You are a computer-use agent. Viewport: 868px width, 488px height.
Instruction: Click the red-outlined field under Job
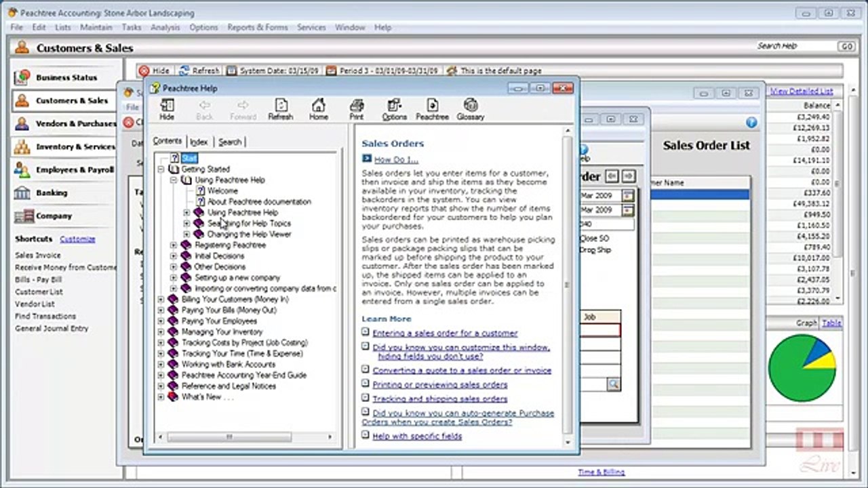point(600,330)
